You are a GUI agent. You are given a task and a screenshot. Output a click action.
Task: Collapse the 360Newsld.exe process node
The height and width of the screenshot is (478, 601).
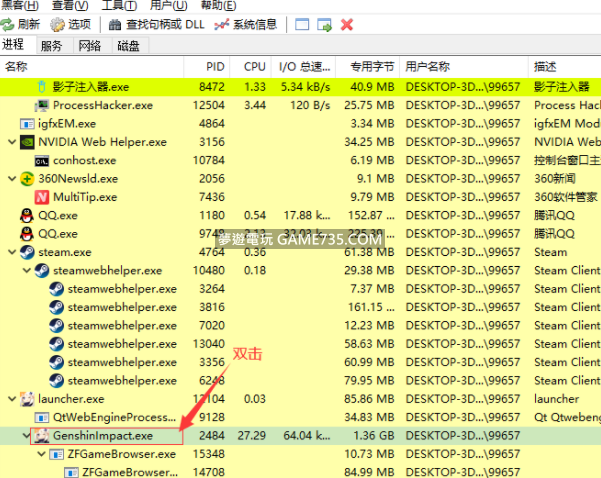(12, 179)
